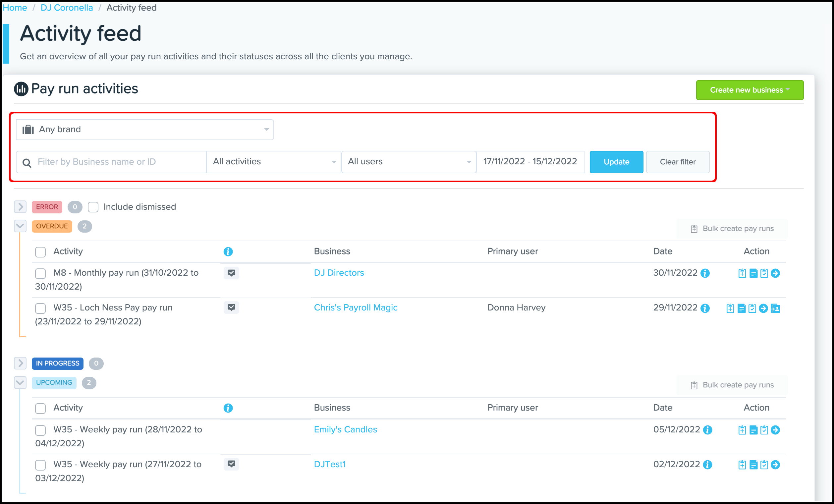Click the Update button
The height and width of the screenshot is (504, 834).
(x=616, y=162)
